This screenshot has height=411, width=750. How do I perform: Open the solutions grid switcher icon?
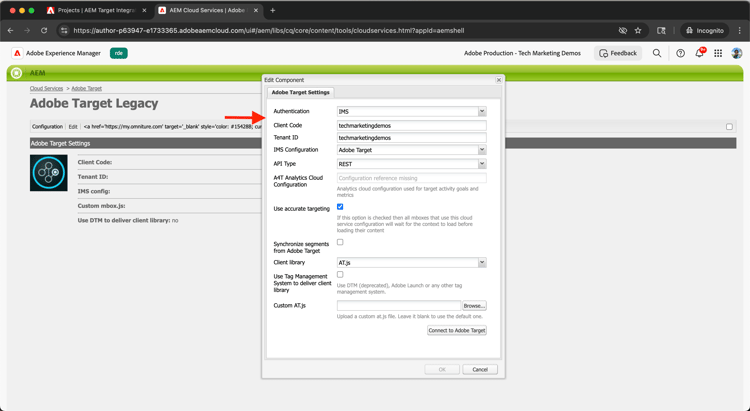(x=718, y=53)
